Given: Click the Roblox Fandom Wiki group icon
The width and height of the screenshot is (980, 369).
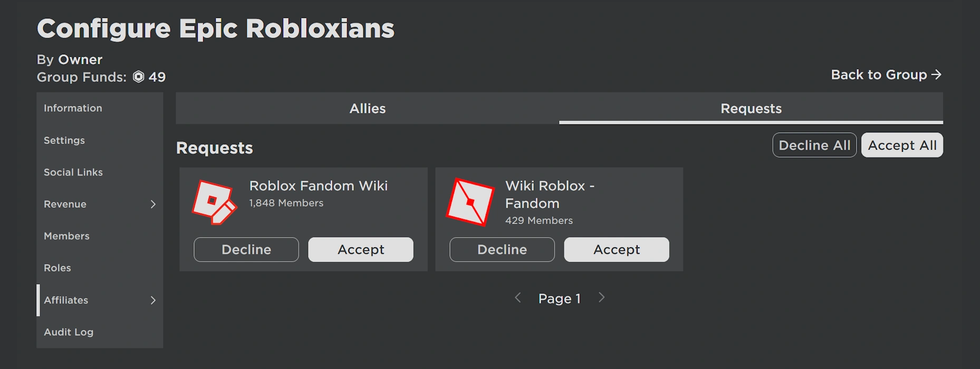Looking at the screenshot, I should click(214, 202).
